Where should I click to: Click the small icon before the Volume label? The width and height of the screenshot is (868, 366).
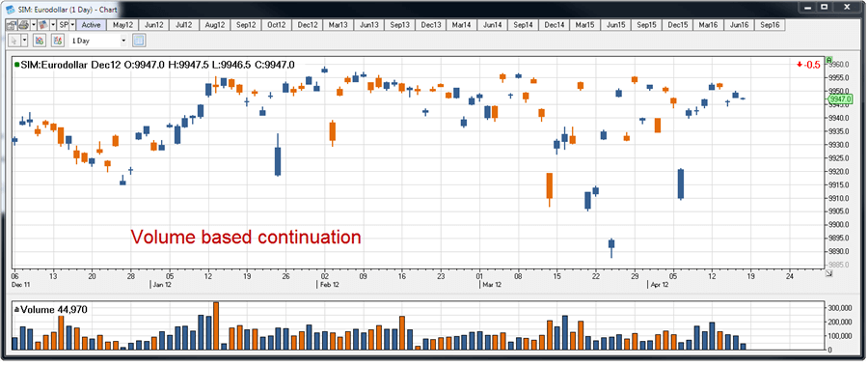(x=16, y=309)
